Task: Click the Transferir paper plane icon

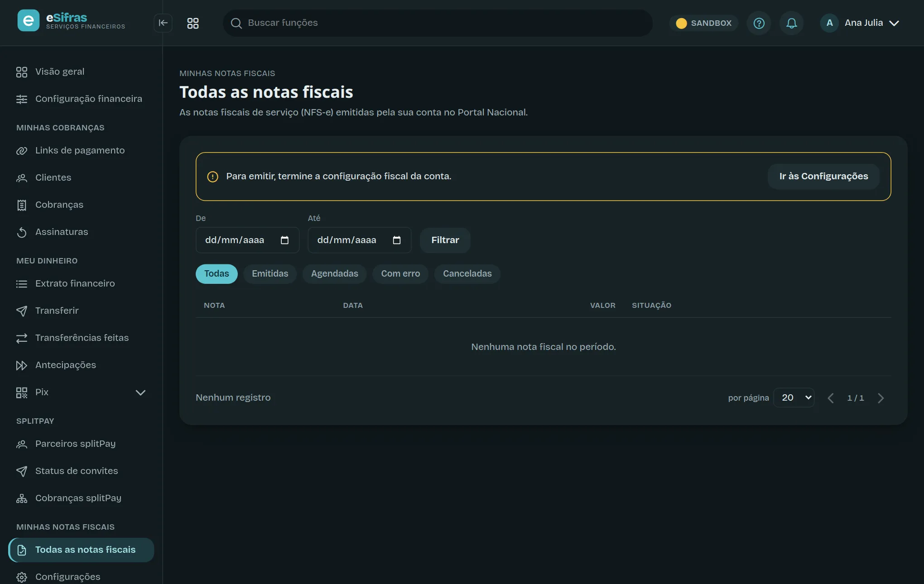Action: pos(22,311)
